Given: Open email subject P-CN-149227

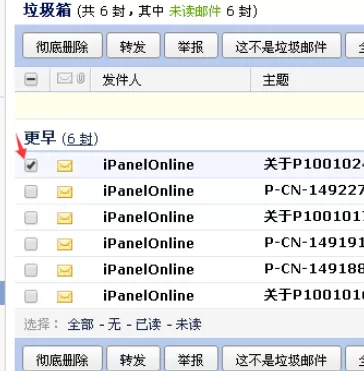Looking at the screenshot, I should tap(314, 190).
